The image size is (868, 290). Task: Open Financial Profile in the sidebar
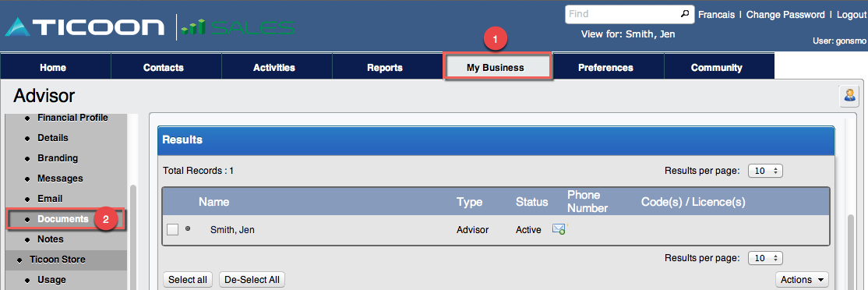click(72, 118)
